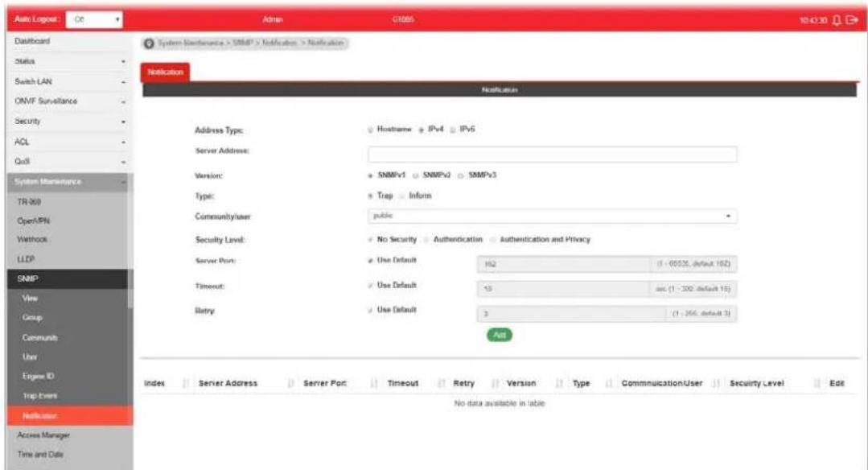
Task: Select Hostname address type
Action: tap(370, 130)
